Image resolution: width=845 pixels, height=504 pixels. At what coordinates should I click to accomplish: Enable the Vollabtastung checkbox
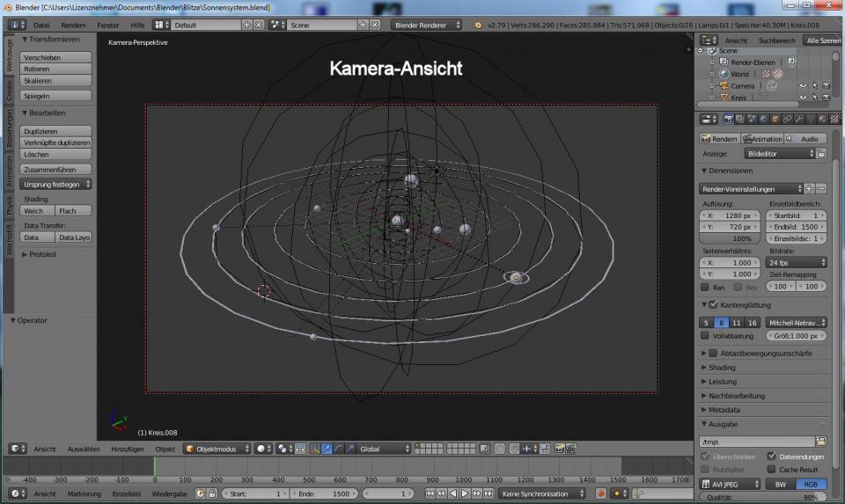pos(705,335)
